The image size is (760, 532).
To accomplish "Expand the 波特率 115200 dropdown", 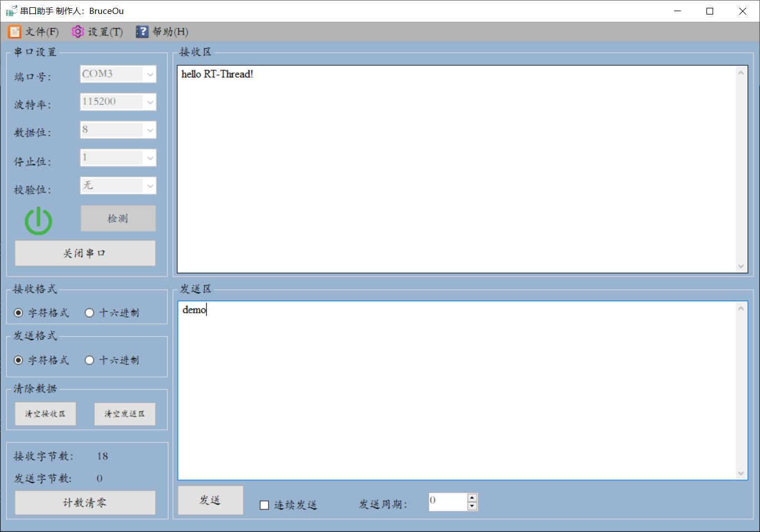I will click(150, 102).
